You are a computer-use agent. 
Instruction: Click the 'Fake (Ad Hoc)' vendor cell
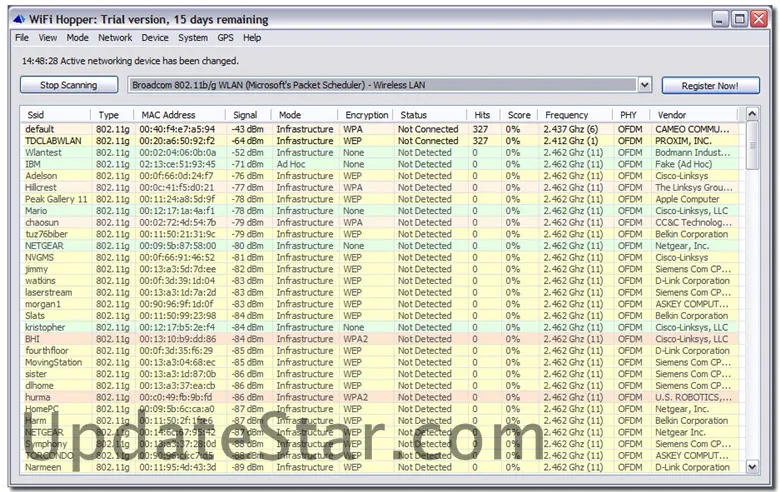[683, 164]
